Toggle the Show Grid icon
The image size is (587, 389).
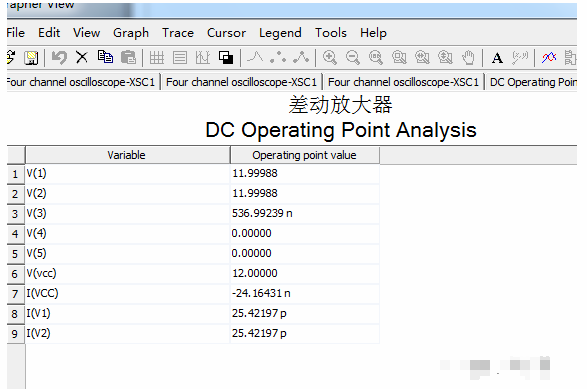[156, 58]
